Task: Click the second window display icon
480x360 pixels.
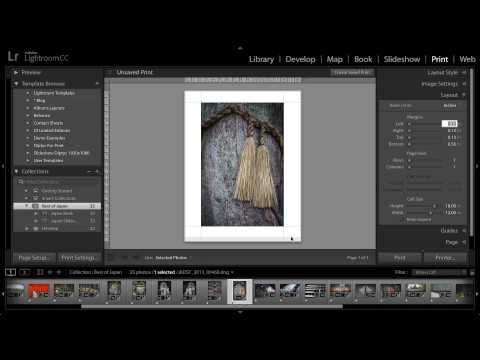Action: [x=25, y=272]
